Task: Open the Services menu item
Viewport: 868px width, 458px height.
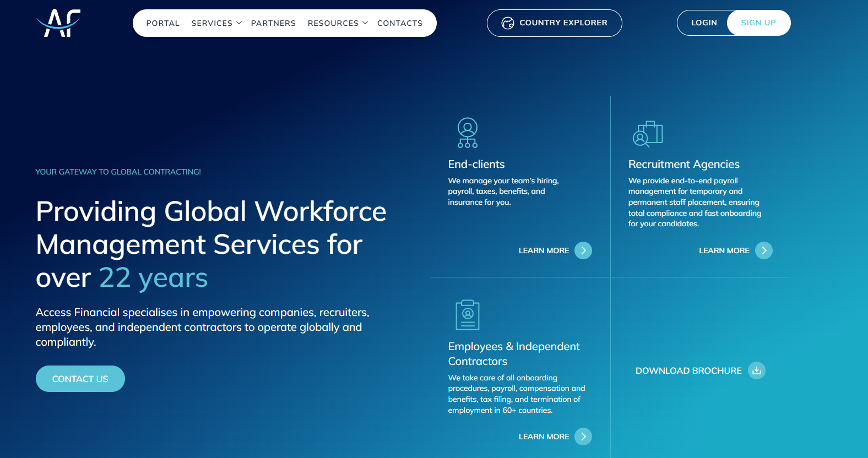Action: tap(211, 23)
